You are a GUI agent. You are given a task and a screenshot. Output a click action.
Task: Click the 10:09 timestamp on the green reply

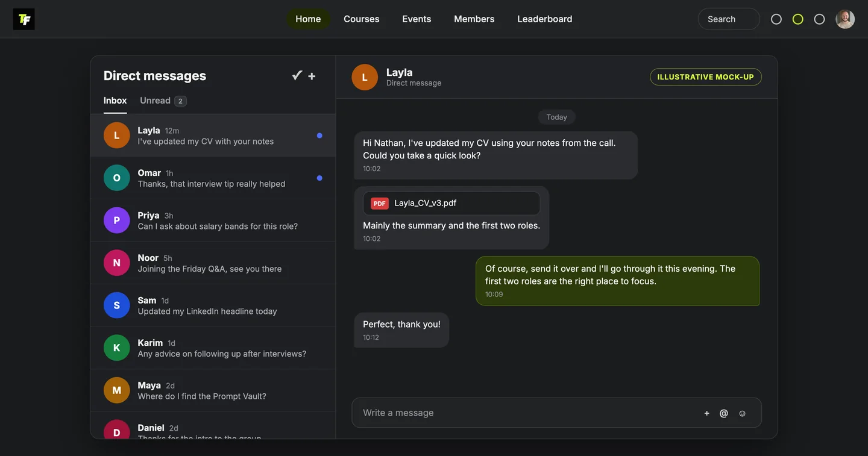(494, 295)
